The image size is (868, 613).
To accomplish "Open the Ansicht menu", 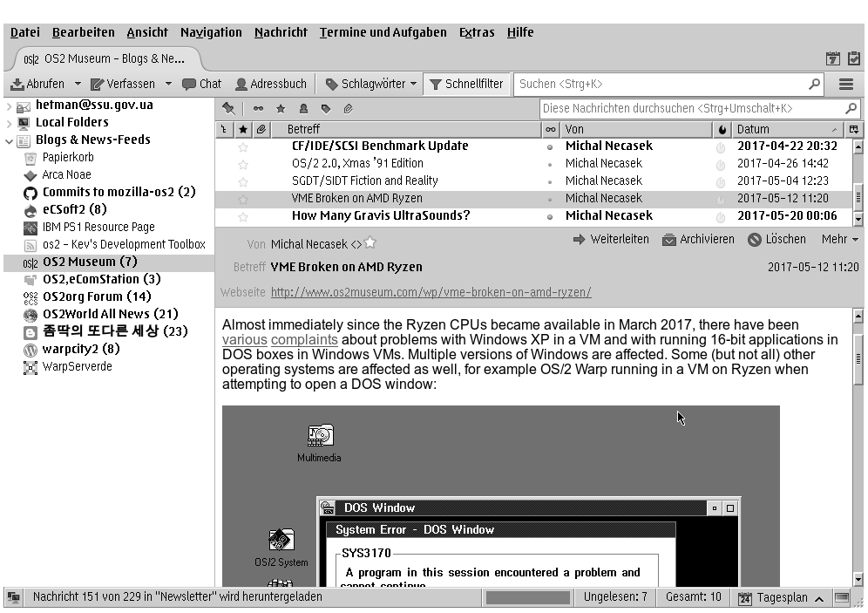I will tap(147, 32).
